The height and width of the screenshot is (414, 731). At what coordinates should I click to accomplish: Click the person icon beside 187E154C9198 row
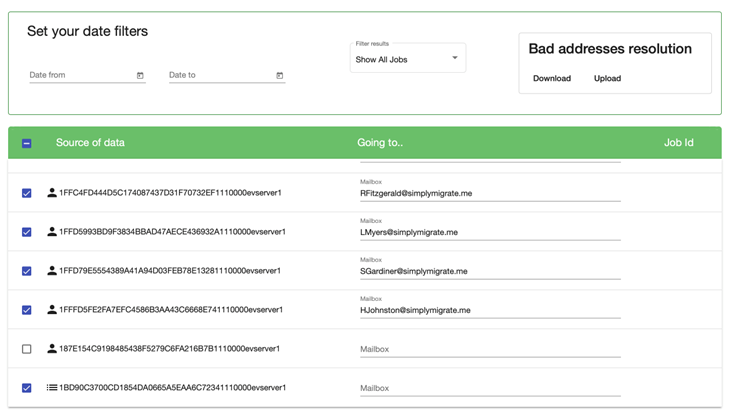(x=52, y=349)
